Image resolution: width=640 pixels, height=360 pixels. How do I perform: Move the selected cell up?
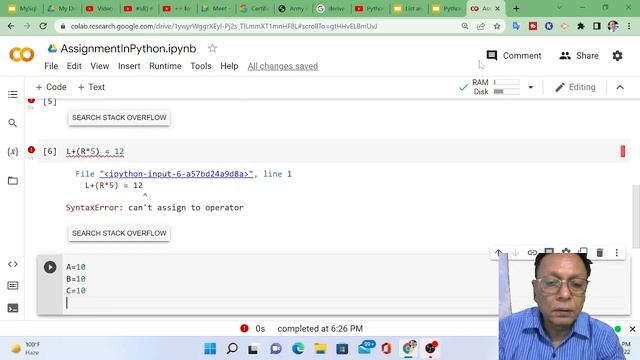tap(498, 253)
